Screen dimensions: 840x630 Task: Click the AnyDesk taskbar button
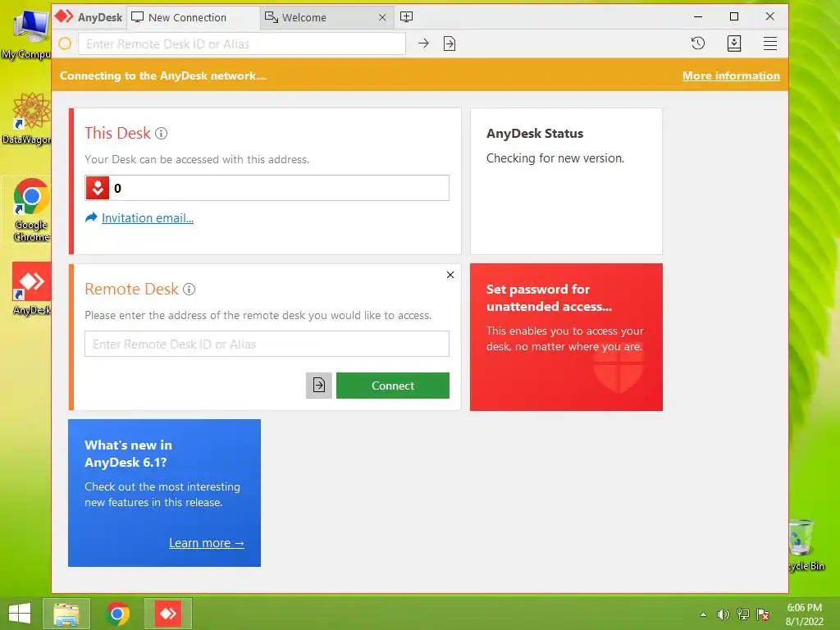point(168,614)
